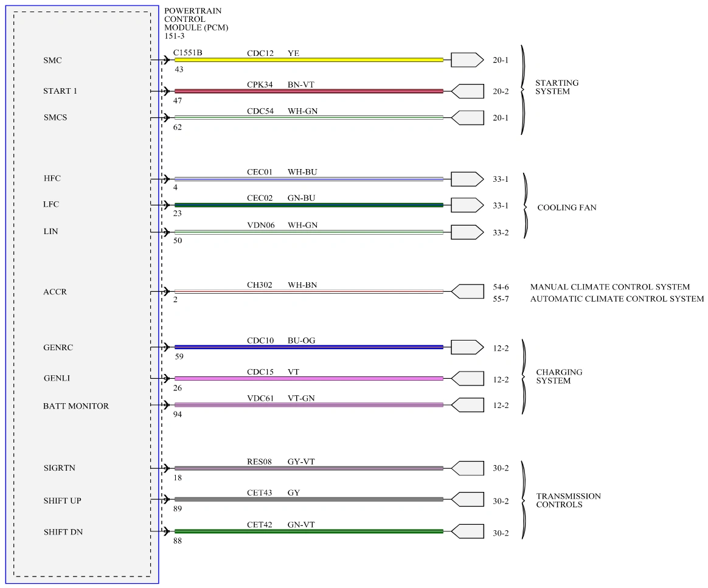The height and width of the screenshot is (588, 708).
Task: Click the TRANSMISSION CONTROLS group label
Action: (x=568, y=500)
